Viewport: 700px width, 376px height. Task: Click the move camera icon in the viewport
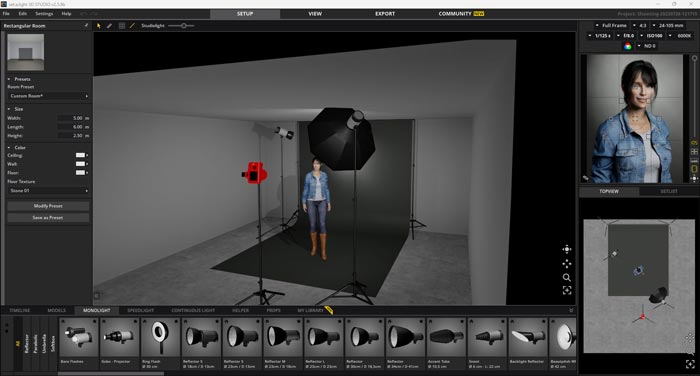[x=567, y=249]
